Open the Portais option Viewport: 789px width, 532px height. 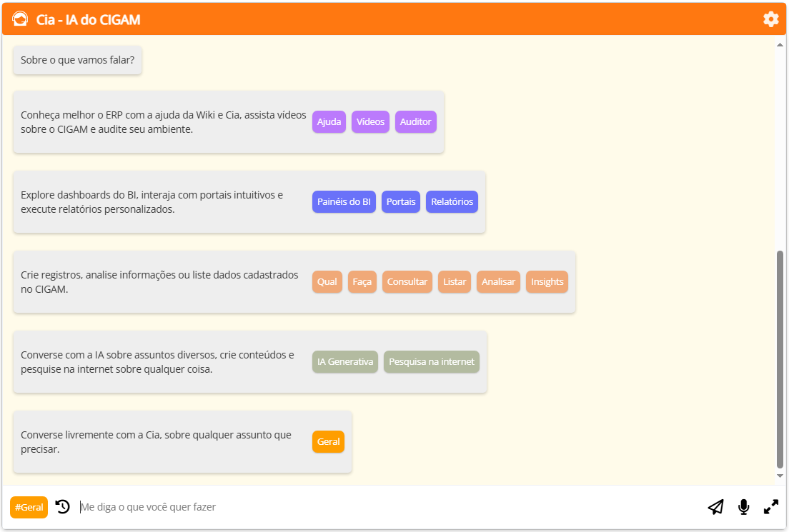click(401, 201)
